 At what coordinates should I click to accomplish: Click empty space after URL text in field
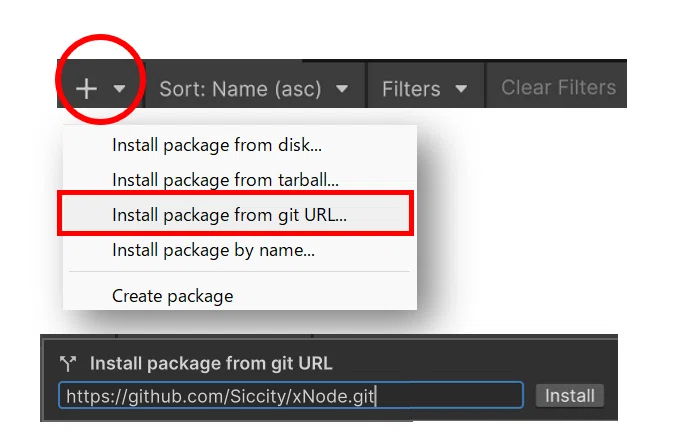pyautogui.click(x=449, y=395)
